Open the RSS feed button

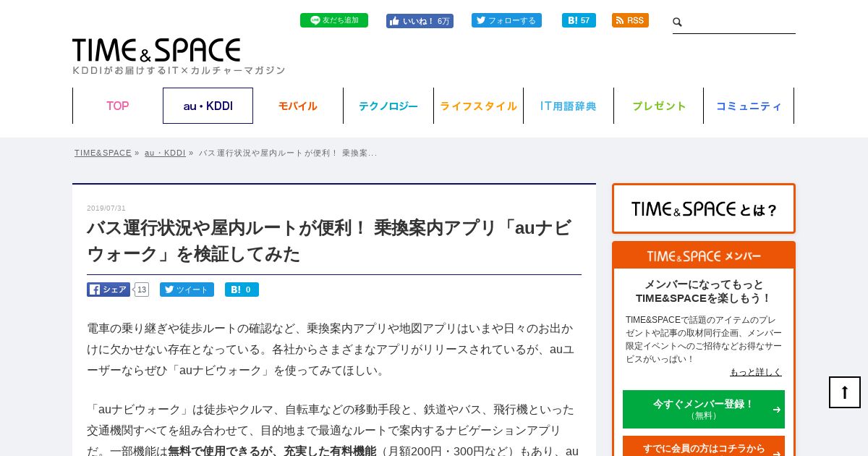630,20
